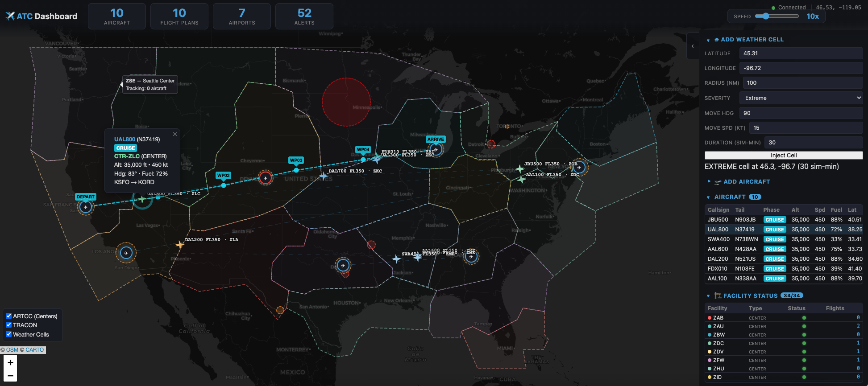Click the Inject Cell button

point(784,155)
